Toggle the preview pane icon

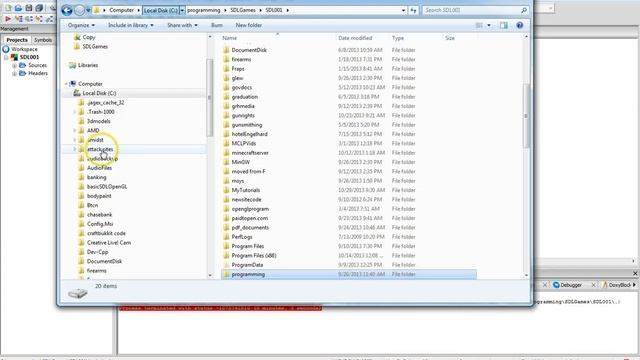click(x=504, y=25)
